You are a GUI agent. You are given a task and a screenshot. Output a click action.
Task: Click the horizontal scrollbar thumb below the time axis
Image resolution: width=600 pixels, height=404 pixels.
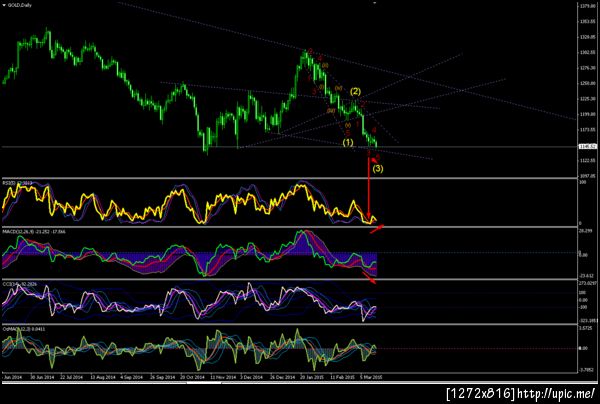click(204, 382)
